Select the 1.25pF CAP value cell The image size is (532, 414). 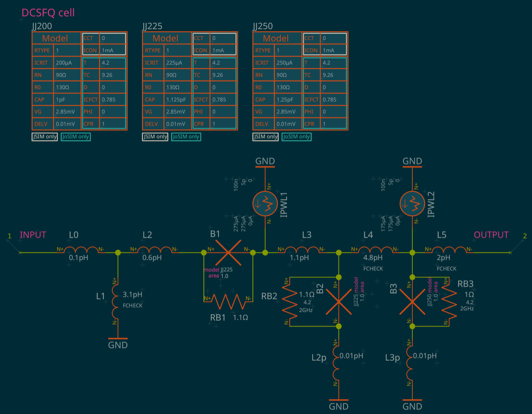click(289, 100)
